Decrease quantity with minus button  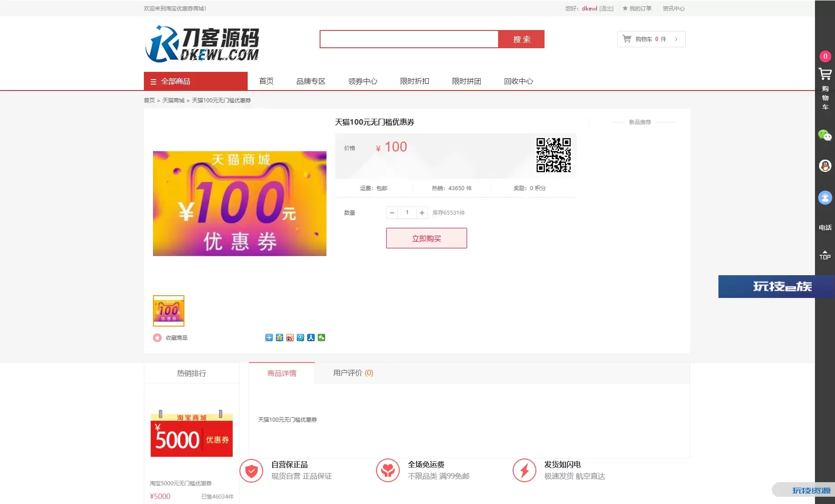pyautogui.click(x=392, y=212)
